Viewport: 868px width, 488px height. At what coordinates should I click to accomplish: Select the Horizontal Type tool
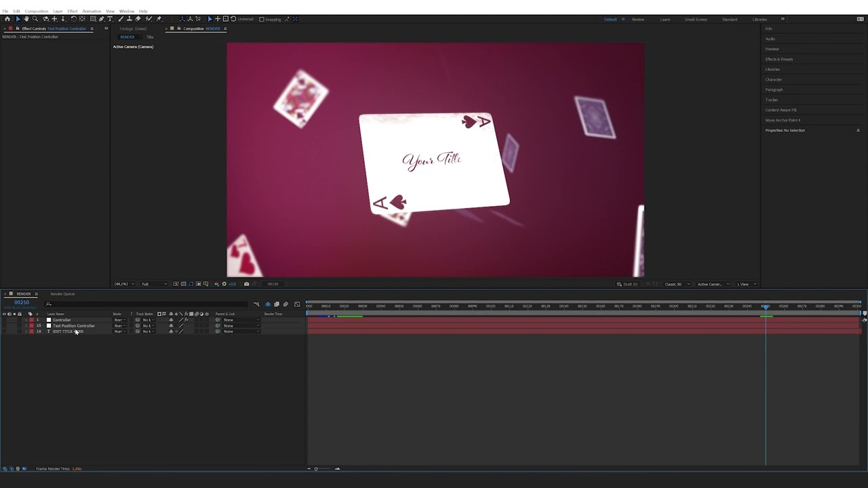pyautogui.click(x=110, y=19)
